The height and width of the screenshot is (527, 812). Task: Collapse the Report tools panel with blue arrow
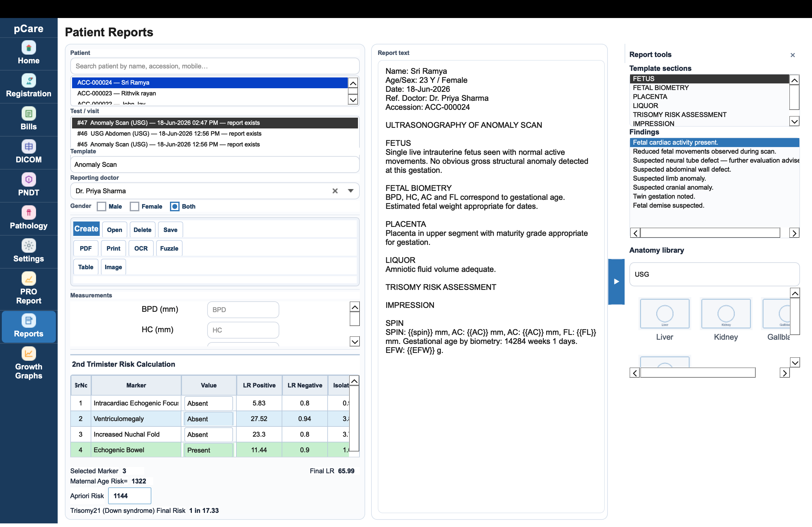(616, 282)
